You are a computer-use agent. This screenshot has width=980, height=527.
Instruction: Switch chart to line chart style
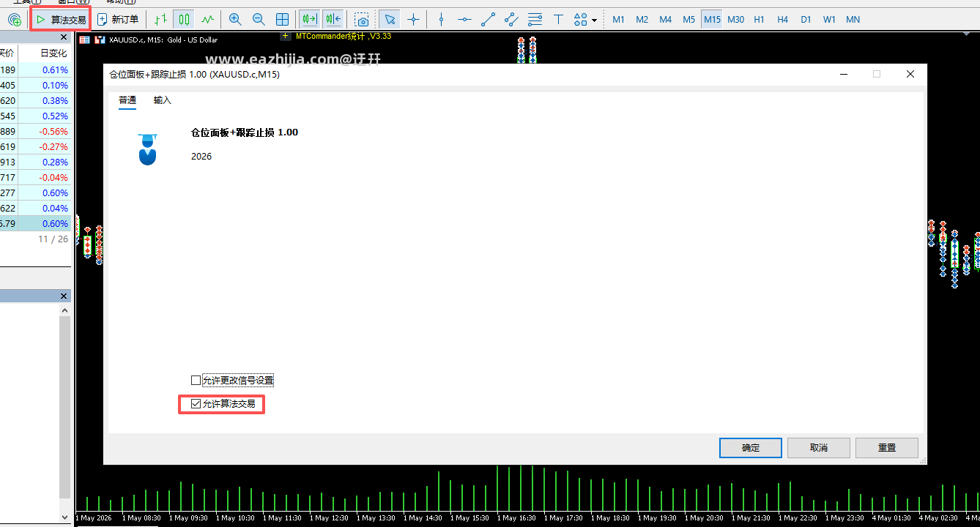[208, 20]
